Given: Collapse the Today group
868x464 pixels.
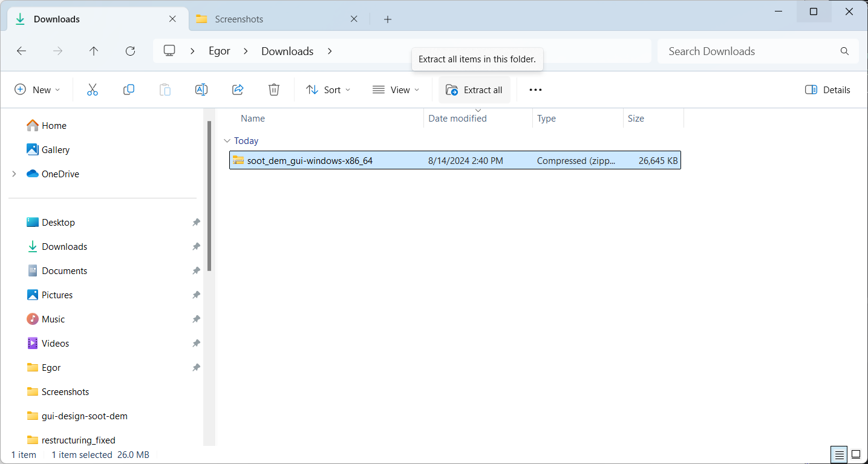Looking at the screenshot, I should 227,141.
